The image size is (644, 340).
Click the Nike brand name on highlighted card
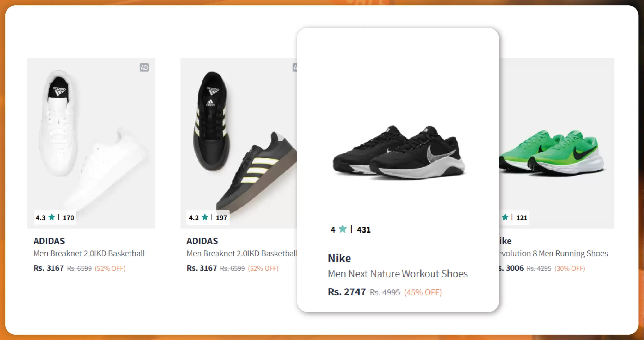click(x=339, y=258)
